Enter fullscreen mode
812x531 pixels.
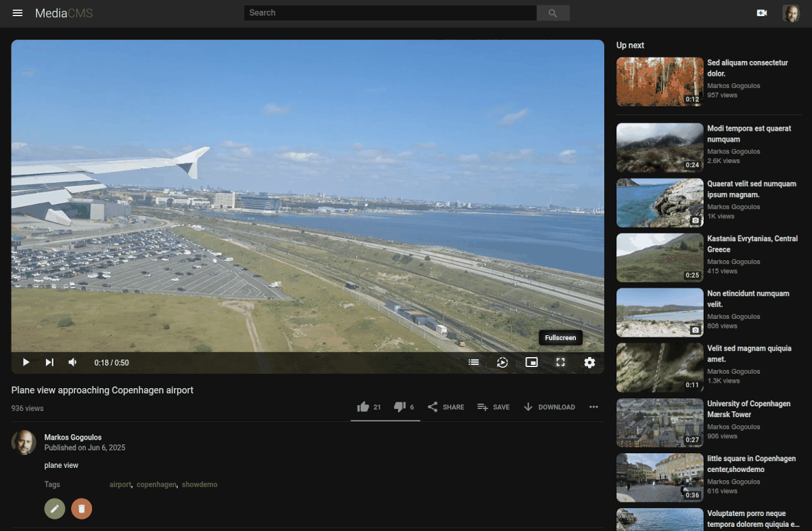point(560,362)
